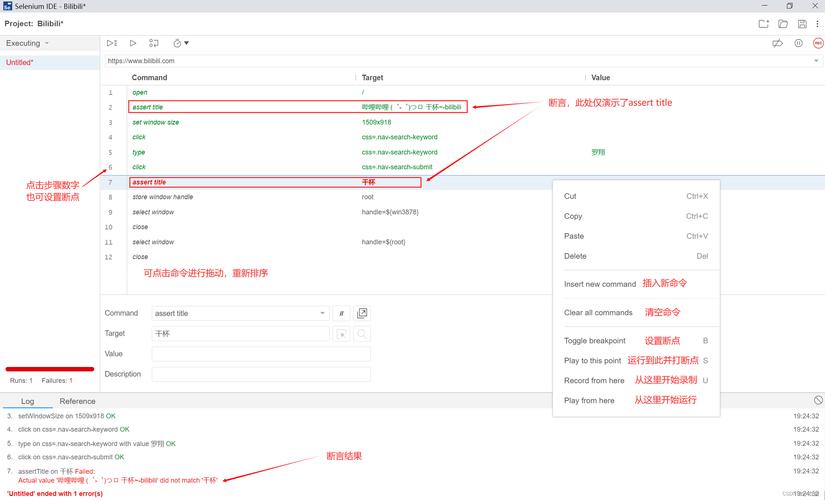
Task: Open the new window configuration icon
Action: coord(362,313)
